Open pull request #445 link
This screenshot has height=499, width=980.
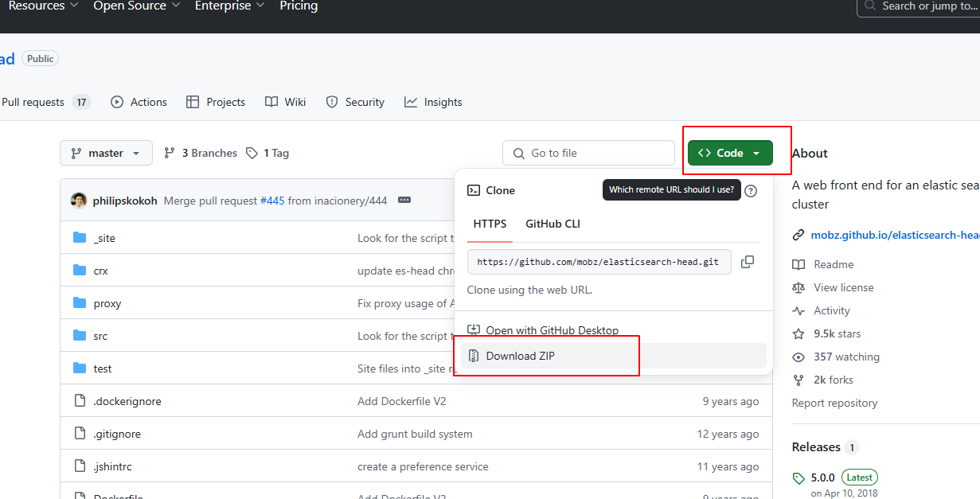tap(272, 200)
